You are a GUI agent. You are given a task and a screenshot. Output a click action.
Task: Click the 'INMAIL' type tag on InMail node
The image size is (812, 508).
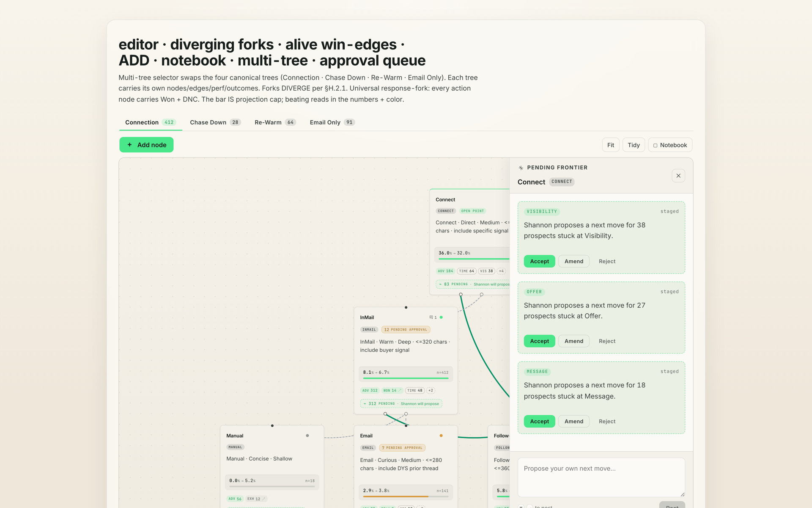point(369,329)
